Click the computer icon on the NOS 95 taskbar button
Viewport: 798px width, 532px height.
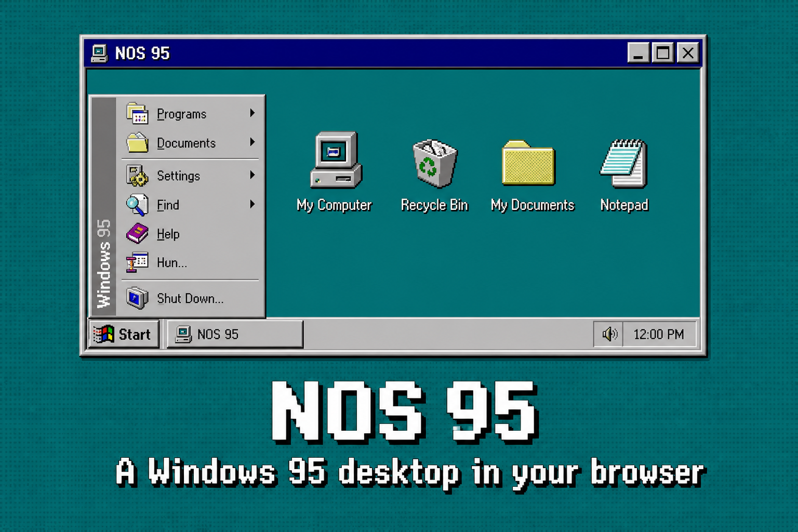183,334
